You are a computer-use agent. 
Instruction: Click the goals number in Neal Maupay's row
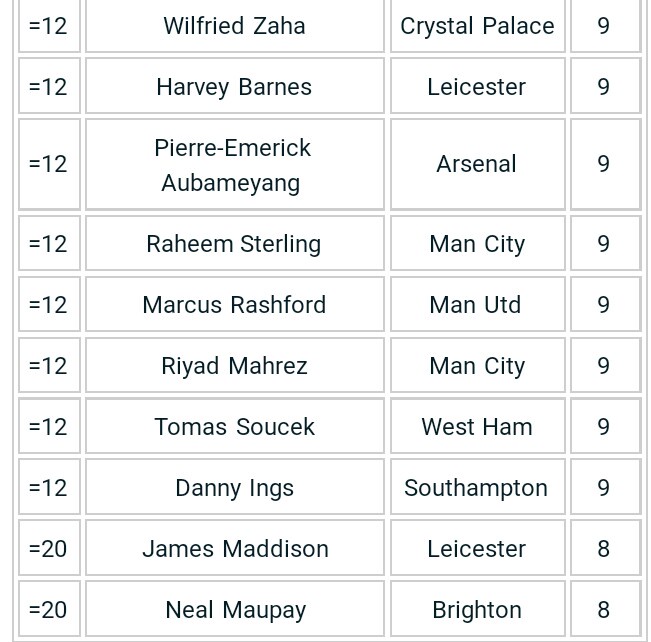click(604, 610)
